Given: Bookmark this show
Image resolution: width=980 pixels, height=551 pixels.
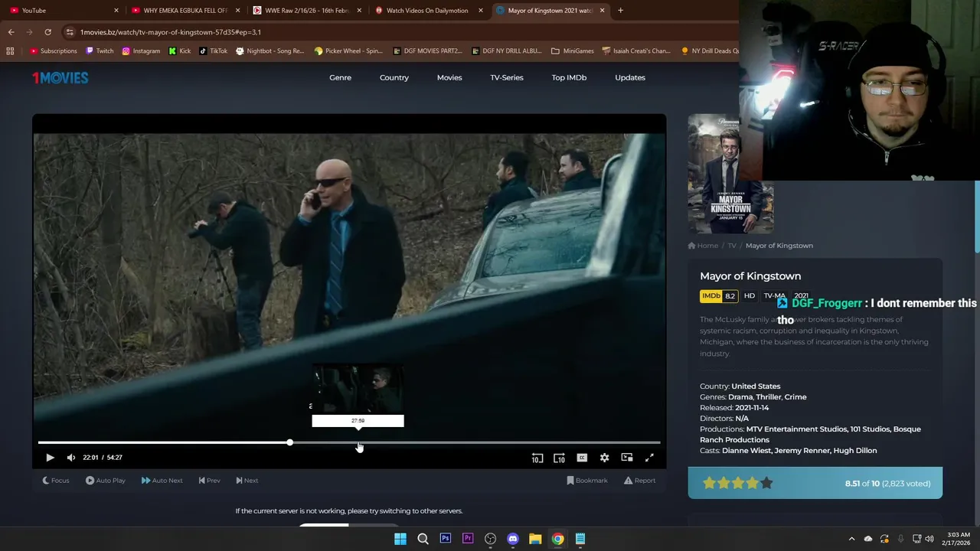Looking at the screenshot, I should click(x=587, y=481).
